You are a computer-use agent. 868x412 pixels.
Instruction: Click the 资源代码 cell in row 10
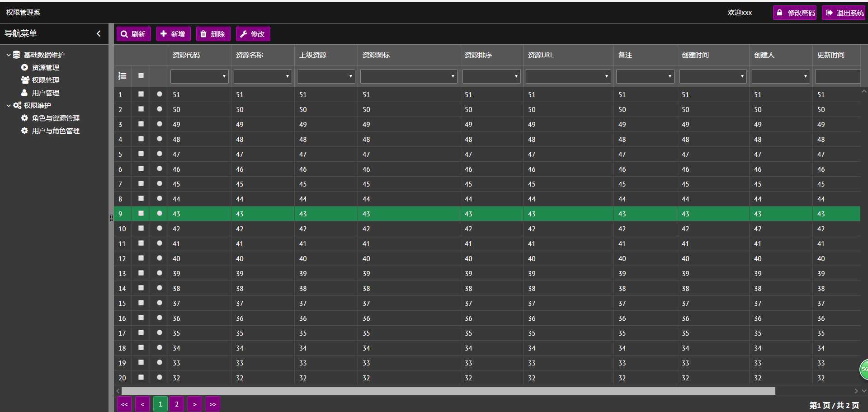pos(199,229)
